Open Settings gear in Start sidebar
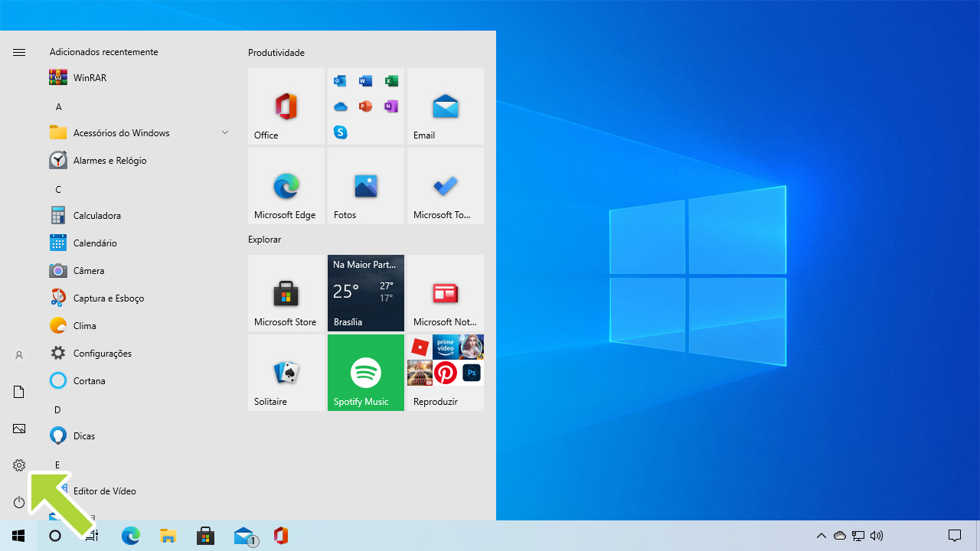This screenshot has height=551, width=980. pos(19,465)
